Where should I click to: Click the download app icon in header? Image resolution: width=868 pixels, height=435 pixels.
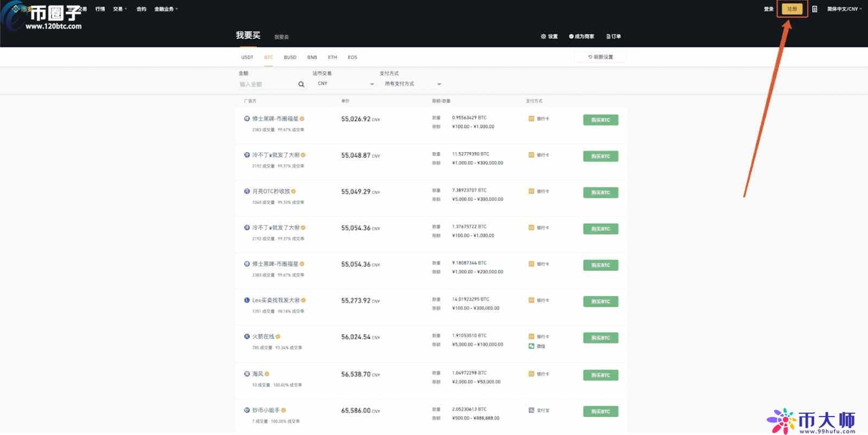tap(814, 9)
